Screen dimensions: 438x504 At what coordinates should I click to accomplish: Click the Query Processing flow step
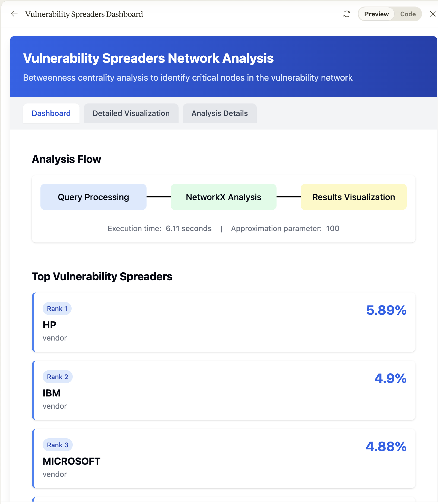tap(93, 197)
